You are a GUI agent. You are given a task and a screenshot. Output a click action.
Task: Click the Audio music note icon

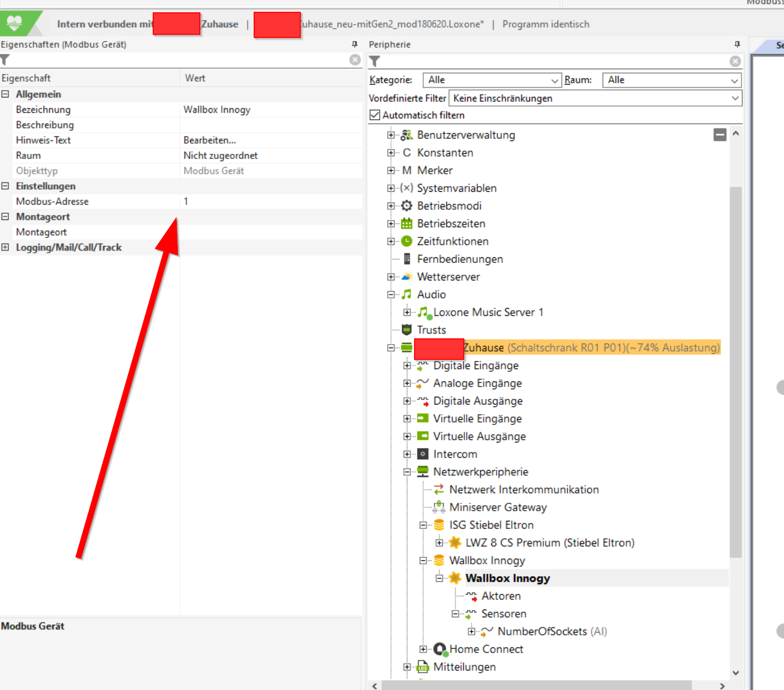(407, 294)
